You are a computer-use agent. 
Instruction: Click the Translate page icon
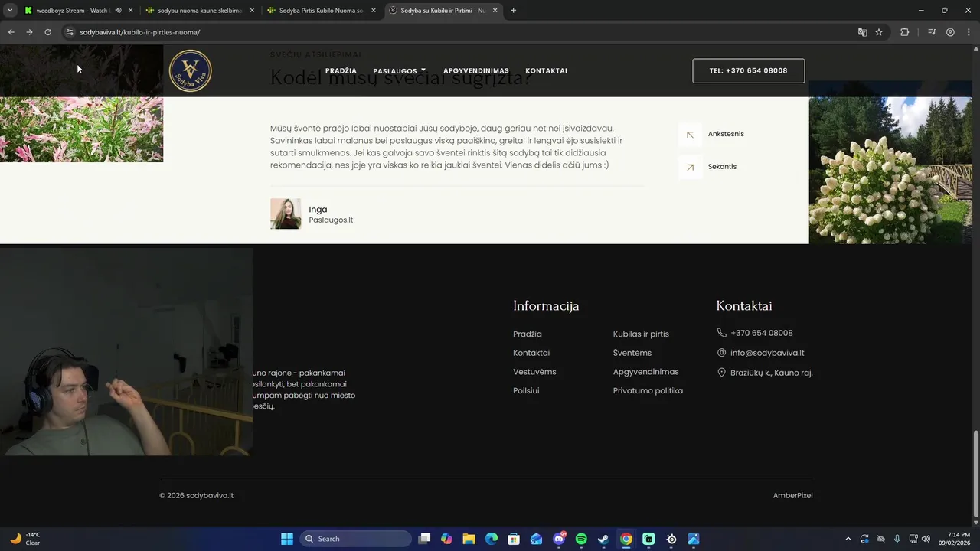click(x=862, y=32)
